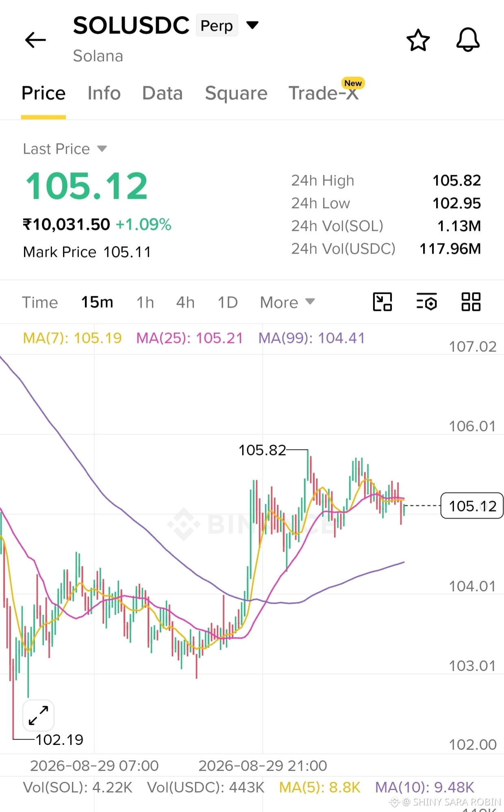Viewport: 504px width, 812px height.
Task: Tap the 102.19 low marker on chart
Action: [59, 740]
